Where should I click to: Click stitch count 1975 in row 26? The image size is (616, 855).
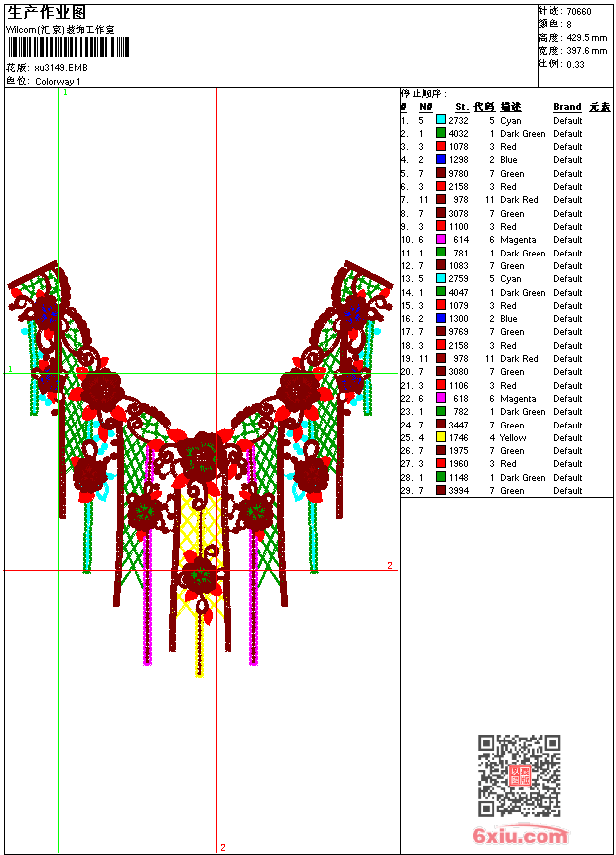click(458, 451)
